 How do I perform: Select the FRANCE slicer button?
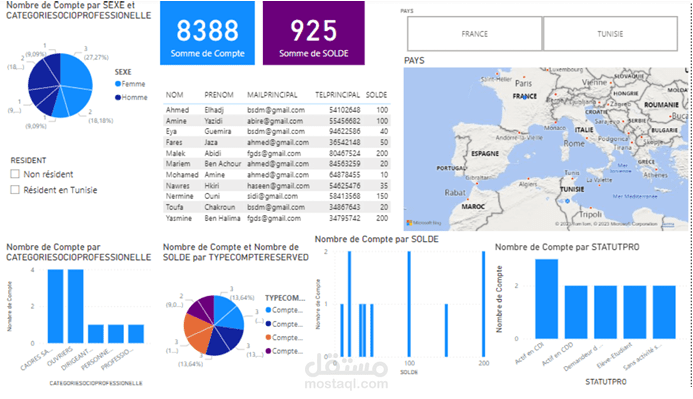coord(475,34)
